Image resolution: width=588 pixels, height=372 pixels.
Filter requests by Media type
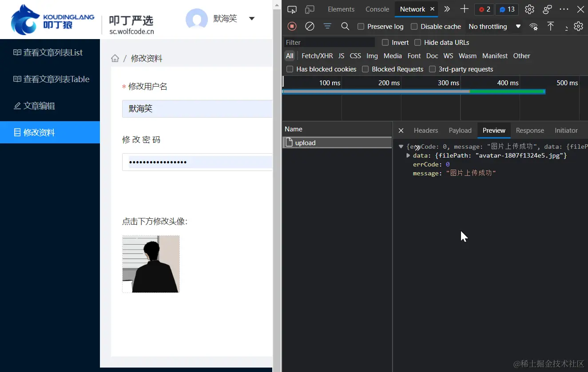click(x=393, y=56)
